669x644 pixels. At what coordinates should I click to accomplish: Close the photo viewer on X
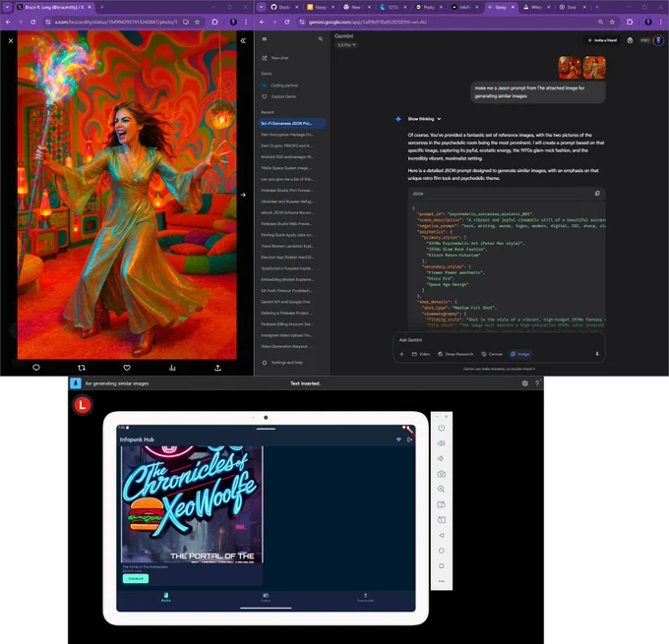tap(11, 41)
